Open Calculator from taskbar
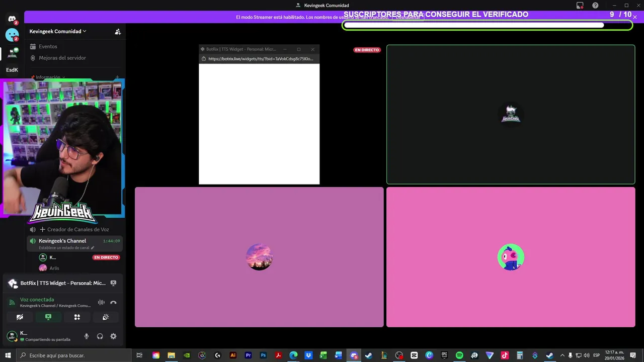 tap(520, 355)
